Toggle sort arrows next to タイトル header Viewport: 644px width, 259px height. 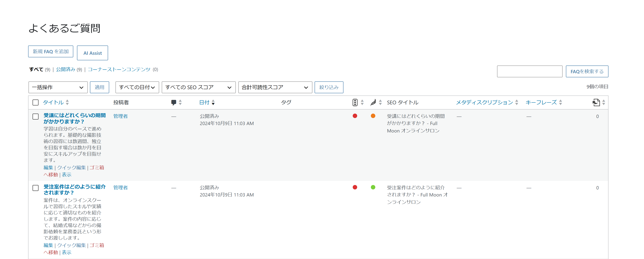click(x=67, y=102)
